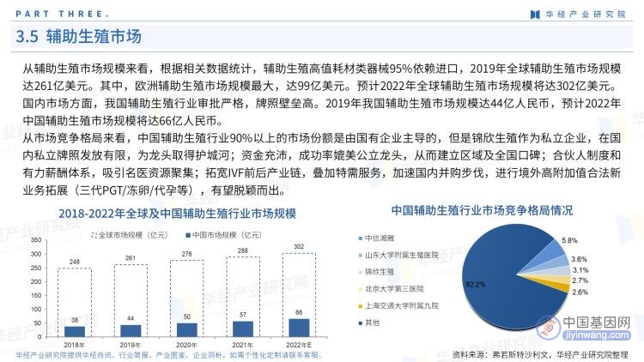
Task: Click the paragraph beginning 从辅助生殖市场规模来看
Action: pos(322,94)
